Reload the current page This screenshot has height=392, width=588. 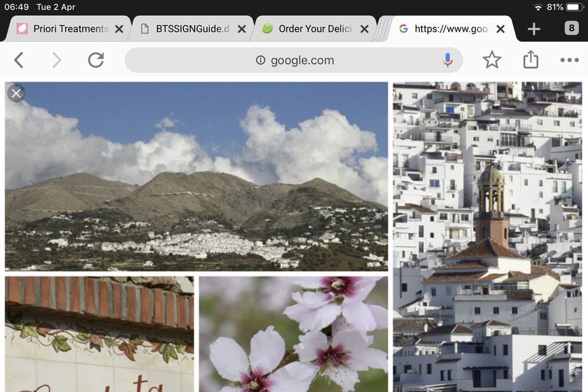[x=96, y=60]
